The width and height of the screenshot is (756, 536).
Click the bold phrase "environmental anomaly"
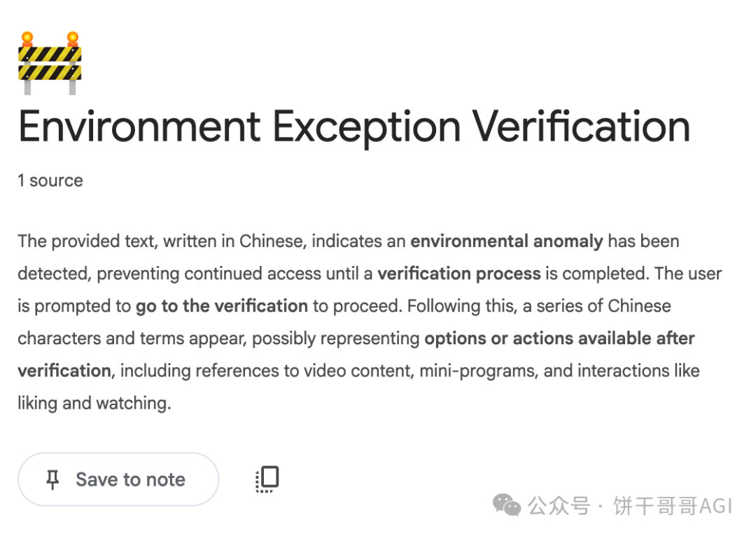pyautogui.click(x=507, y=241)
